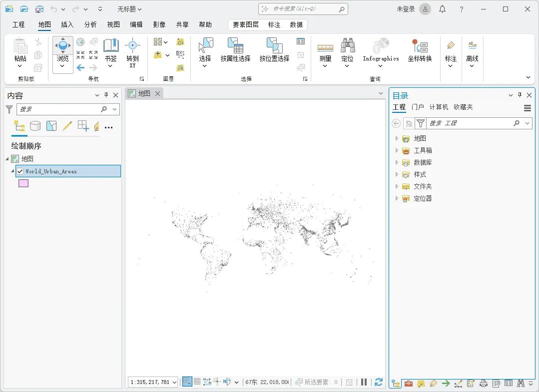539x392 pixels.
Task: Open the basemap gallery icon
Action: [158, 42]
